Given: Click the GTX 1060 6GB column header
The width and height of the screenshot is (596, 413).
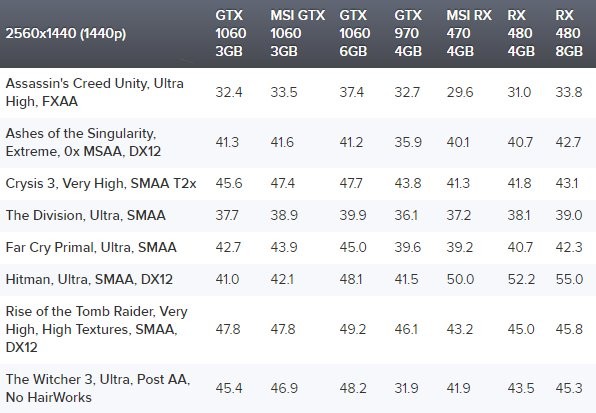Looking at the screenshot, I should click(355, 33).
